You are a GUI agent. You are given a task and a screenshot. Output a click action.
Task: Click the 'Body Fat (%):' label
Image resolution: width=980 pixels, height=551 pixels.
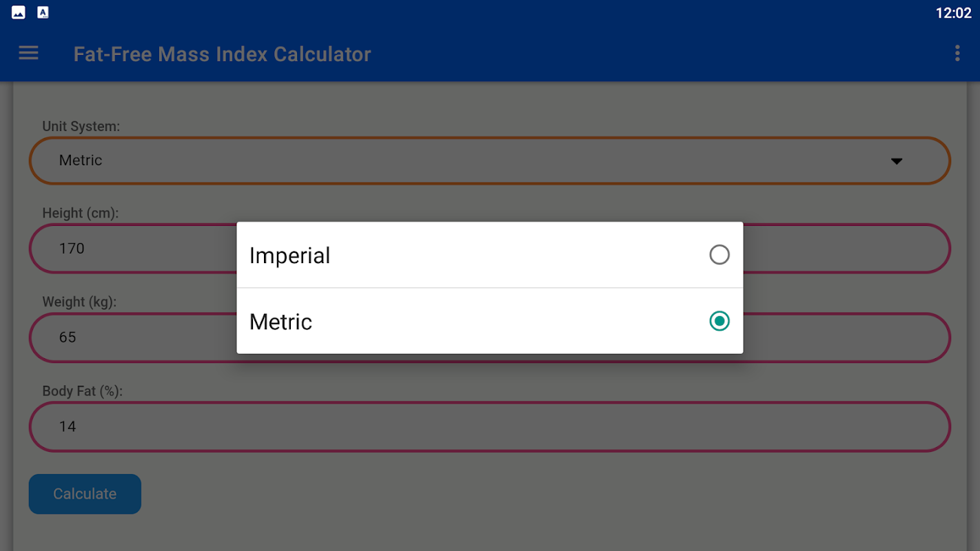82,391
